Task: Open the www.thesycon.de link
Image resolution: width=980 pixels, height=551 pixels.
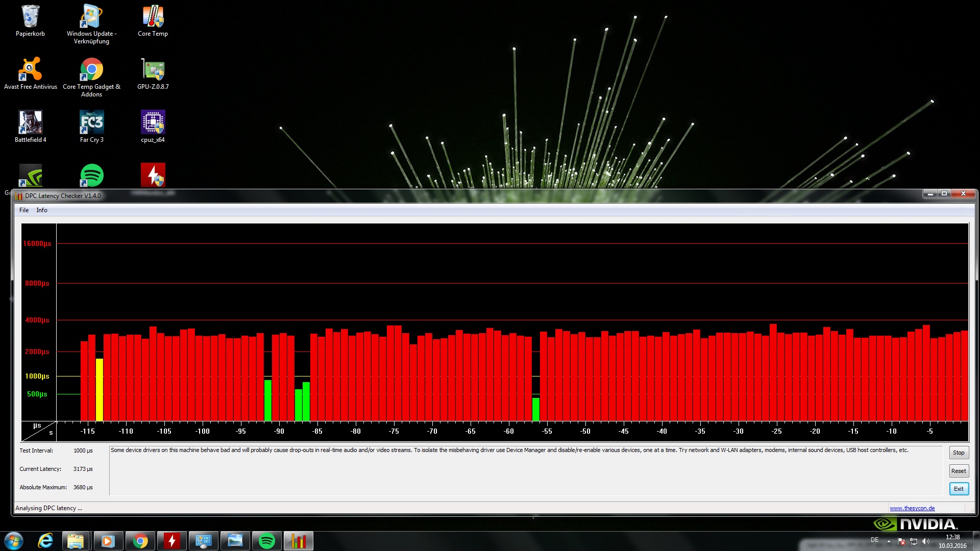Action: [912, 508]
